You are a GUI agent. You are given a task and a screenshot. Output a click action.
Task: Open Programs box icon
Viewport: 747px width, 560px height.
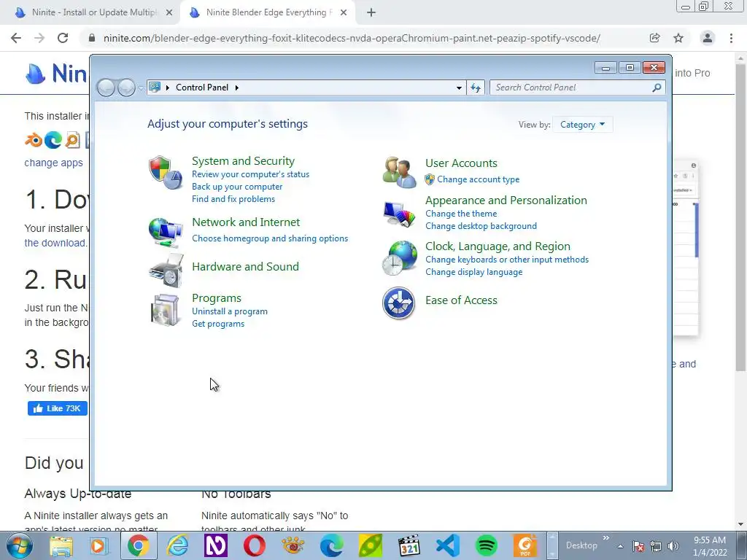[x=165, y=310]
